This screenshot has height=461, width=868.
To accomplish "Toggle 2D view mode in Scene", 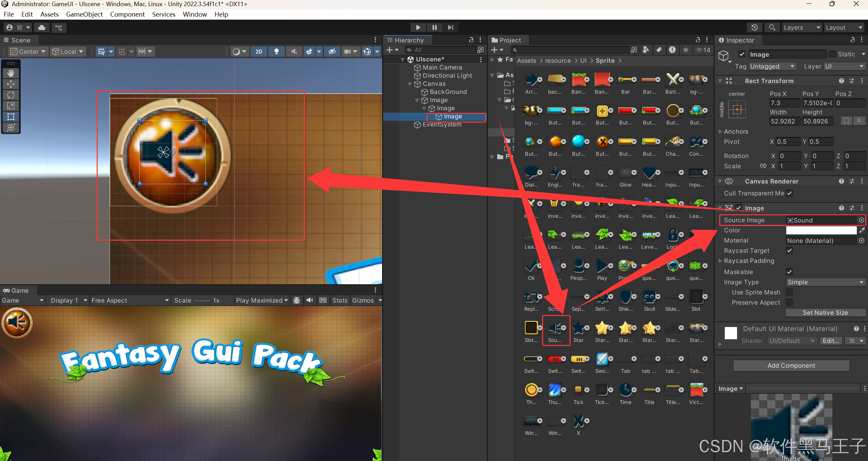I will click(259, 52).
